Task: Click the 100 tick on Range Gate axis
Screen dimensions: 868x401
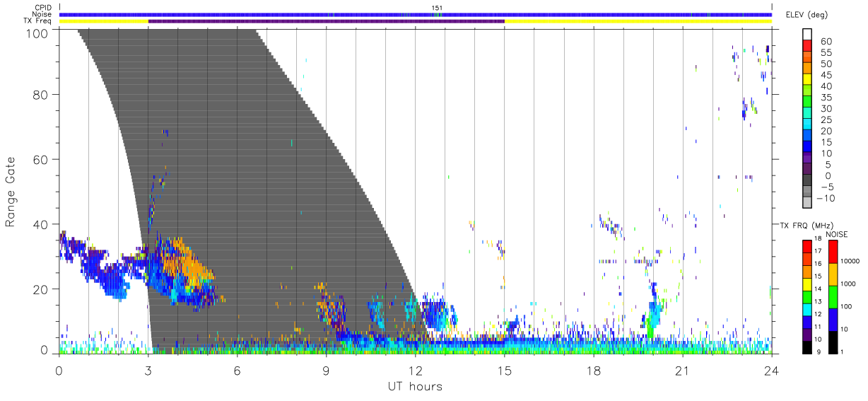Action: point(38,33)
